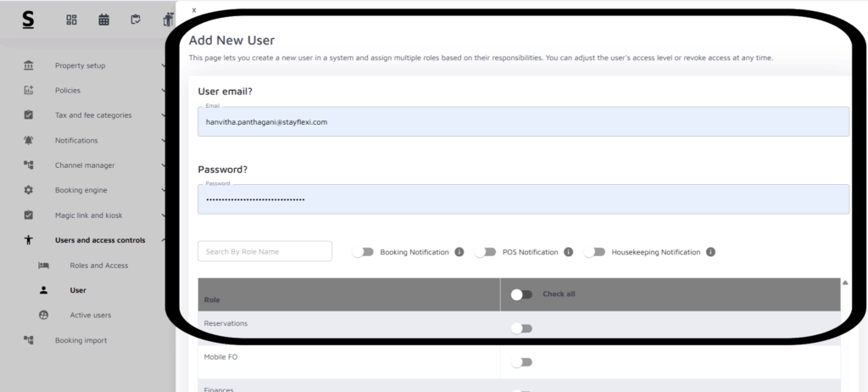Click the info icon beside POS Notification
The height and width of the screenshot is (392, 868).
(x=569, y=252)
